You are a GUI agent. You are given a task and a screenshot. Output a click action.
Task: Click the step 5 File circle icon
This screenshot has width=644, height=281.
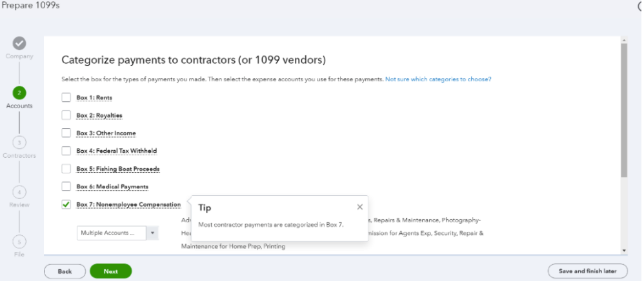click(x=19, y=241)
